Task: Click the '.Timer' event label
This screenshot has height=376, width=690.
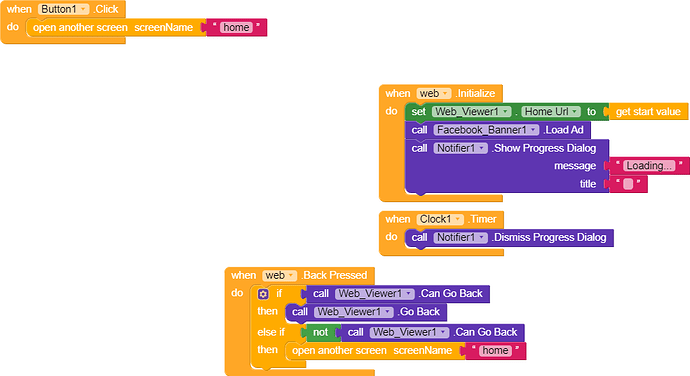Action: coord(482,219)
